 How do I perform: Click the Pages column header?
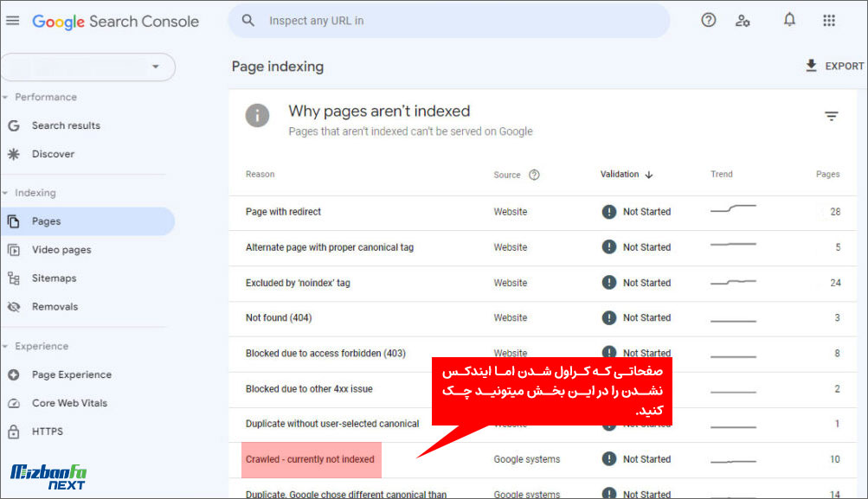827,175
